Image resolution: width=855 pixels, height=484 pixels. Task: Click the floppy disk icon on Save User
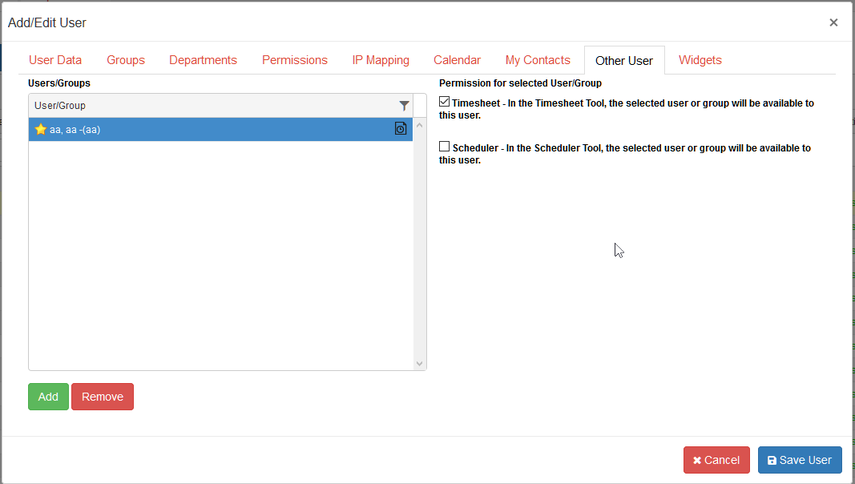pyautogui.click(x=772, y=461)
